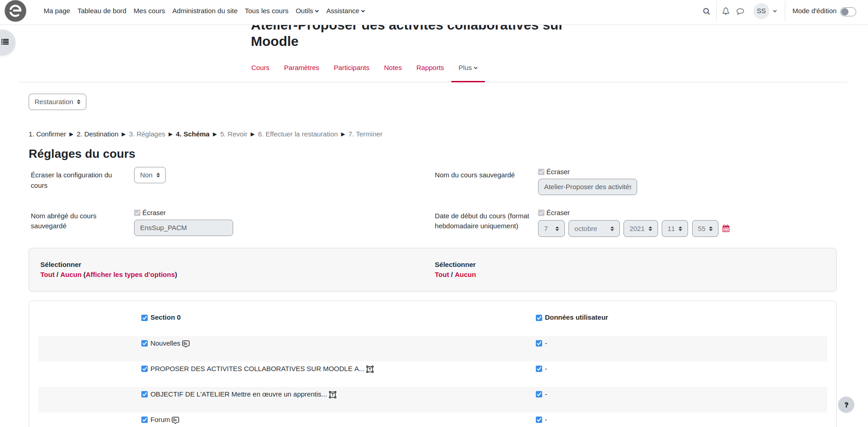Click the EnsSup_PACM short name field
This screenshot has width=868, height=427.
(x=183, y=228)
